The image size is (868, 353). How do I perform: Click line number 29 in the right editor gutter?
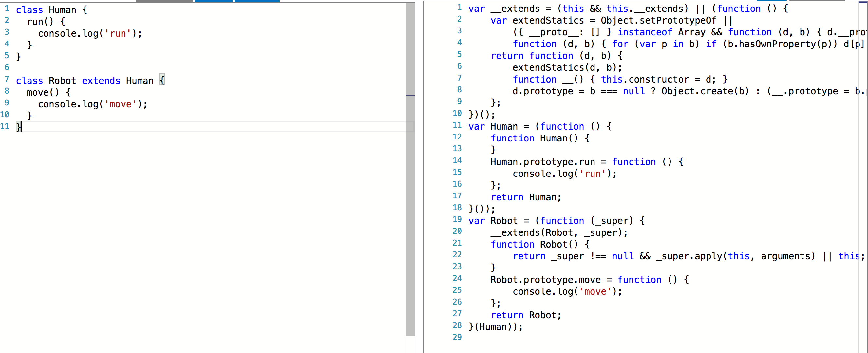(x=457, y=337)
